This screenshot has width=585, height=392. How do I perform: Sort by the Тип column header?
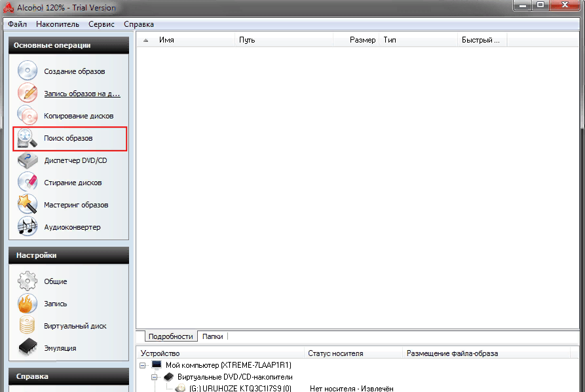(x=418, y=40)
